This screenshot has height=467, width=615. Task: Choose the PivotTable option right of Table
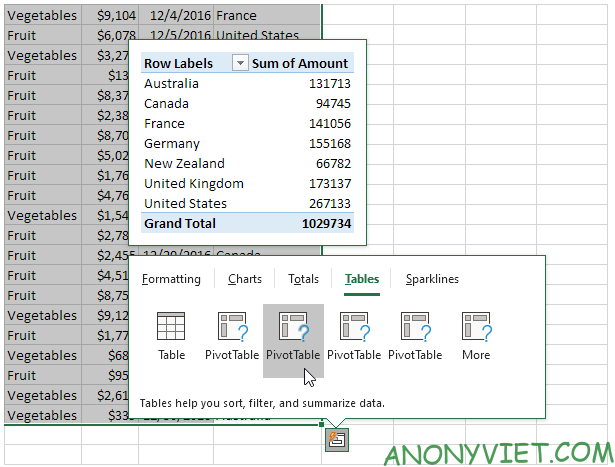click(232, 336)
